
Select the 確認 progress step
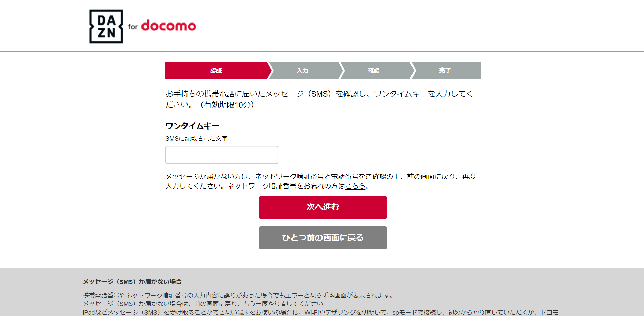[374, 71]
